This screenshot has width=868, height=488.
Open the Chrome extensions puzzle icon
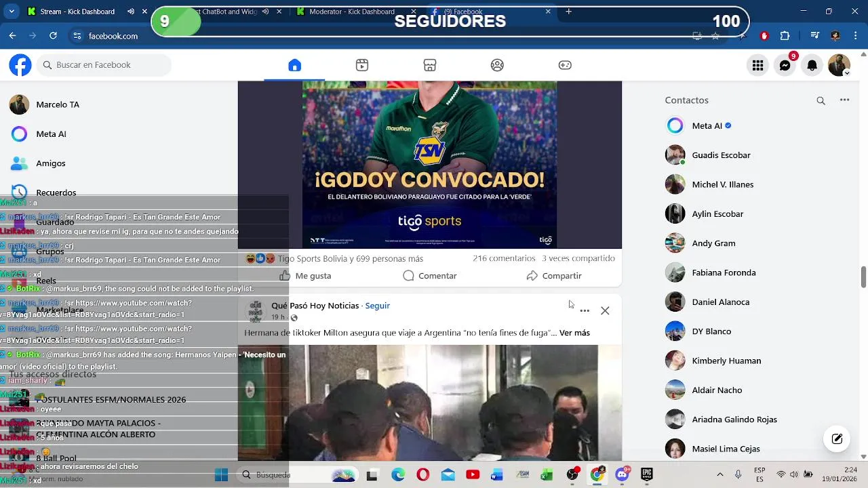coord(785,36)
